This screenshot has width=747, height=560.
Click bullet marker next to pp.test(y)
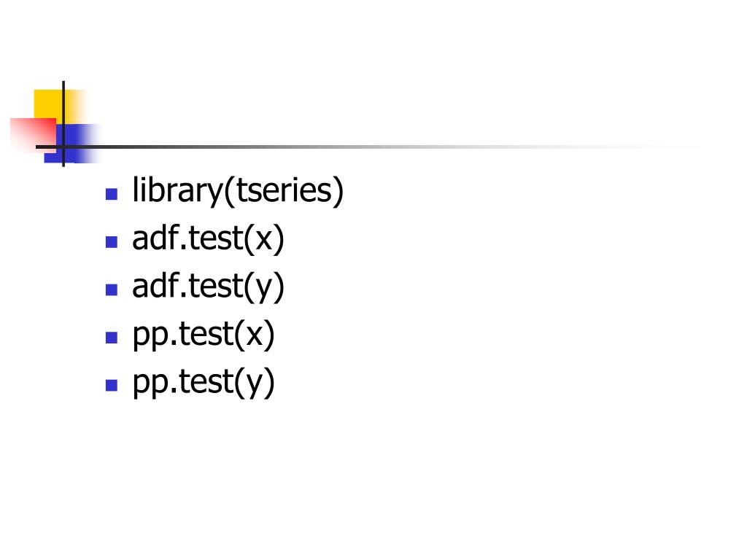coord(112,385)
